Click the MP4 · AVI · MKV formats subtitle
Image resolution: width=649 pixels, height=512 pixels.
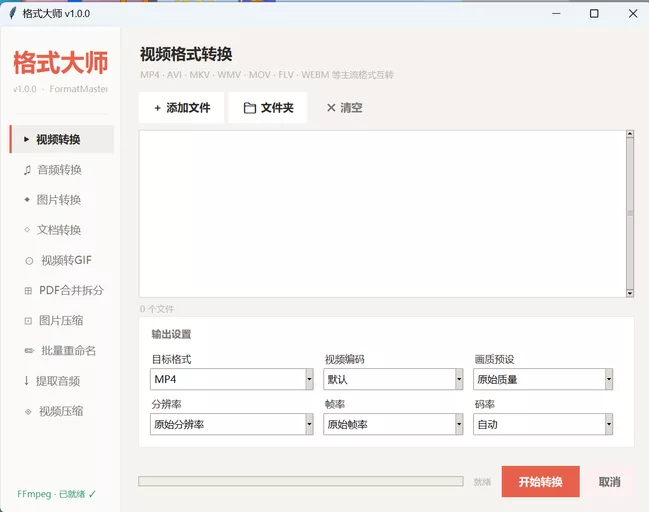tap(267, 75)
